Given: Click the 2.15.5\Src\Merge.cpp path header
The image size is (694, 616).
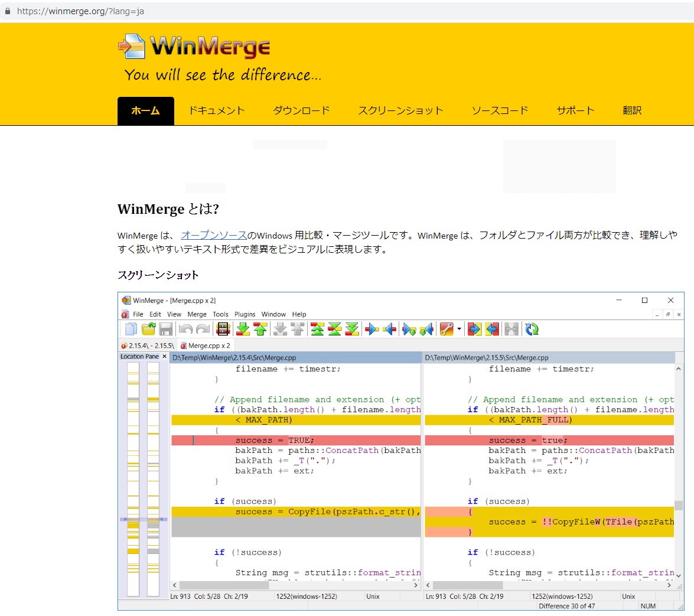Looking at the screenshot, I should tap(549, 357).
